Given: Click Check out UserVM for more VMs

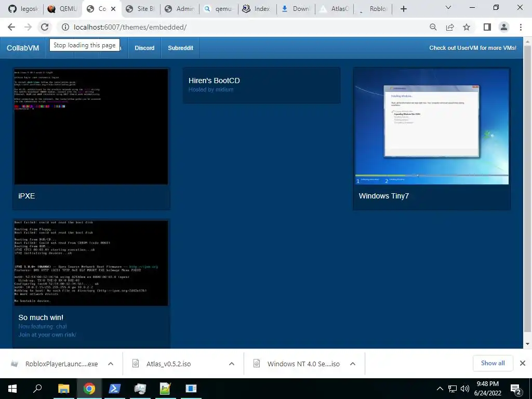Looking at the screenshot, I should pos(473,48).
